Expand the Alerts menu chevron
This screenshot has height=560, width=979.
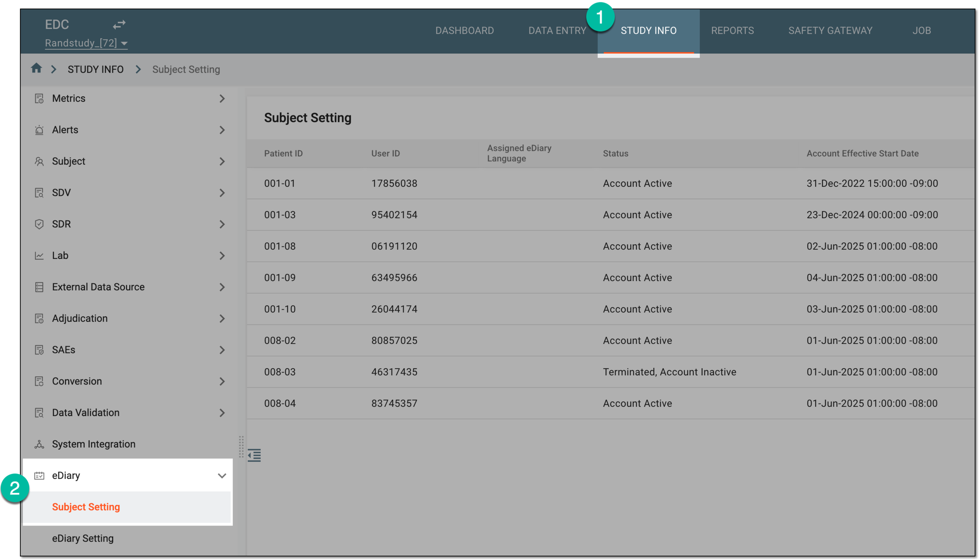click(222, 130)
